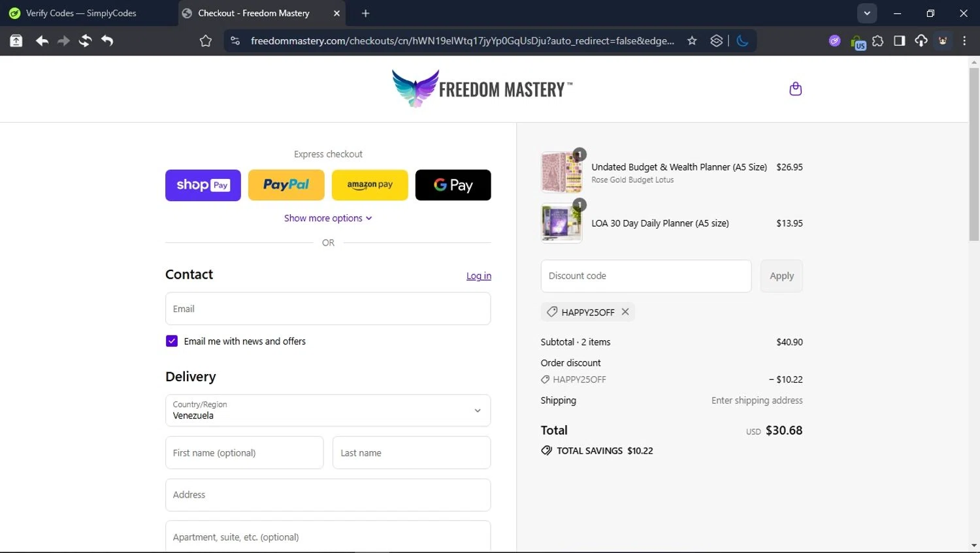Click the browser address bar URL
Screen dimensions: 980x553
pyautogui.click(x=463, y=41)
